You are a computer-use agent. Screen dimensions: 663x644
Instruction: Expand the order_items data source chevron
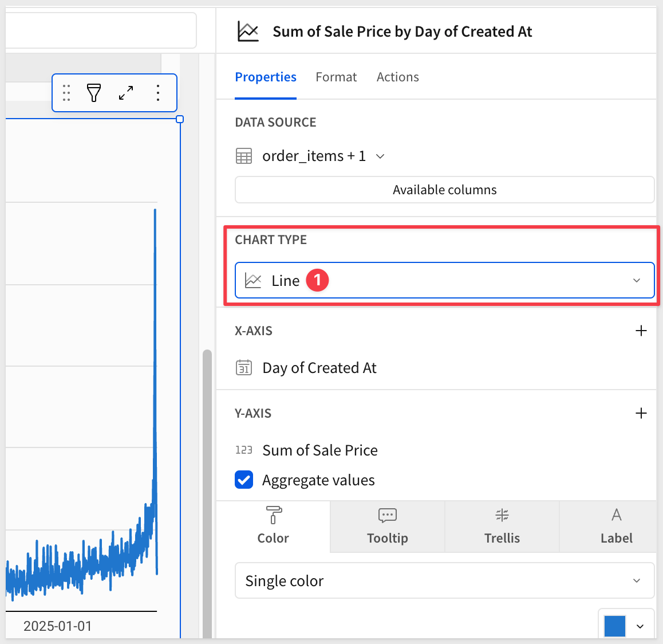click(x=380, y=156)
